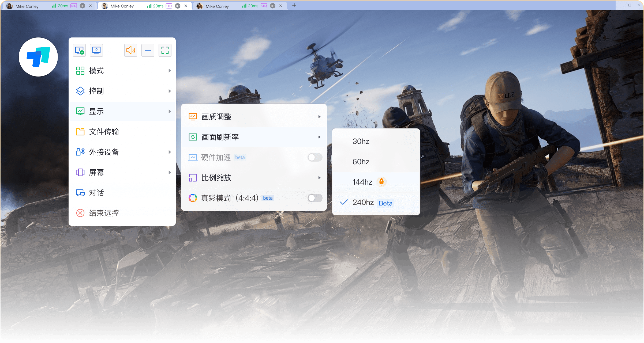This screenshot has height=343, width=644.
Task: Open a new connection tab with plus
Action: (294, 5)
